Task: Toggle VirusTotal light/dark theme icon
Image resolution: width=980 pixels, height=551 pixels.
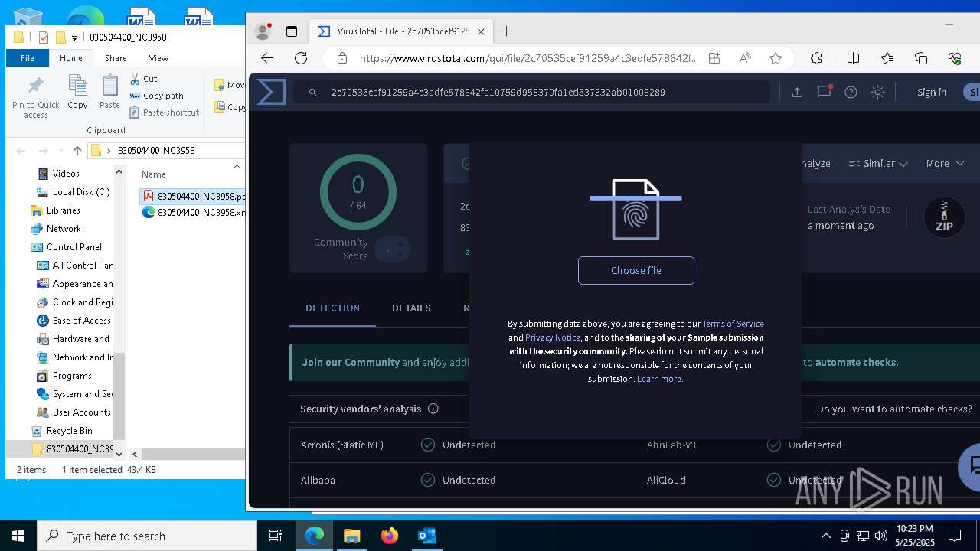Action: 878,92
